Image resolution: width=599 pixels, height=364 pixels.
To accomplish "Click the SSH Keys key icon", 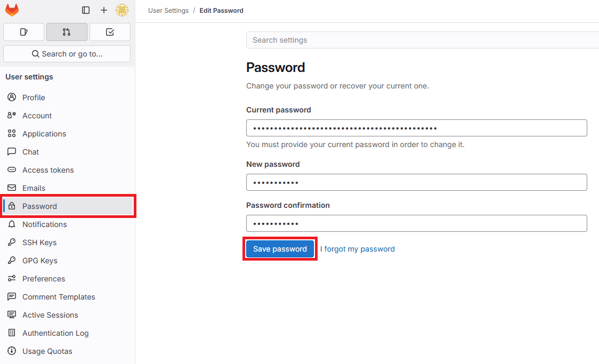I will pyautogui.click(x=12, y=242).
